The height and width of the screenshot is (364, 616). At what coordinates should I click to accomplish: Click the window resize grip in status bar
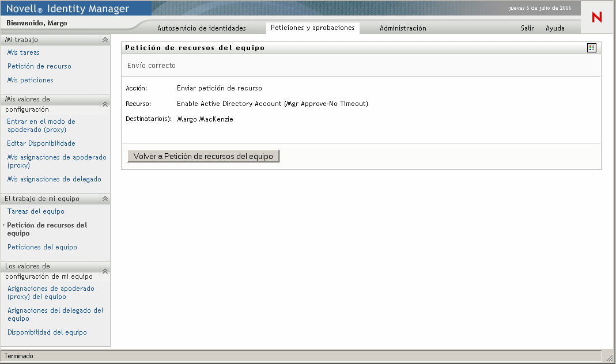[x=609, y=357]
